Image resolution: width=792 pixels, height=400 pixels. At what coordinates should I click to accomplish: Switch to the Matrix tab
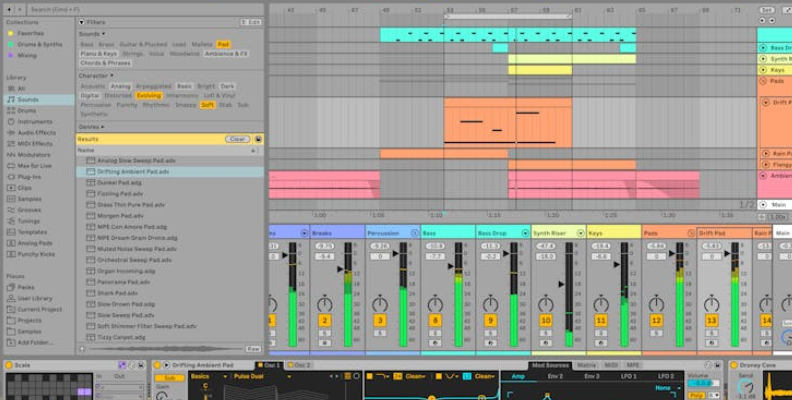pos(586,365)
